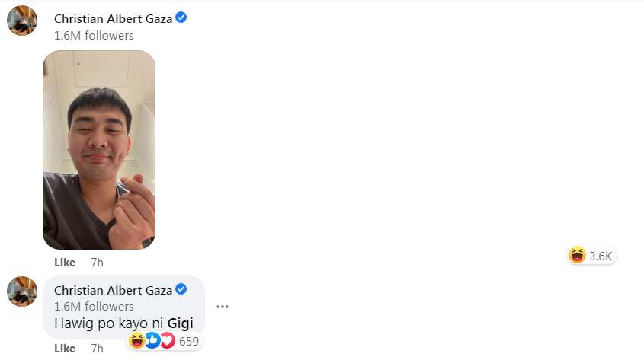
Task: Click Christian Albert Gaza name in reply
Action: click(114, 290)
